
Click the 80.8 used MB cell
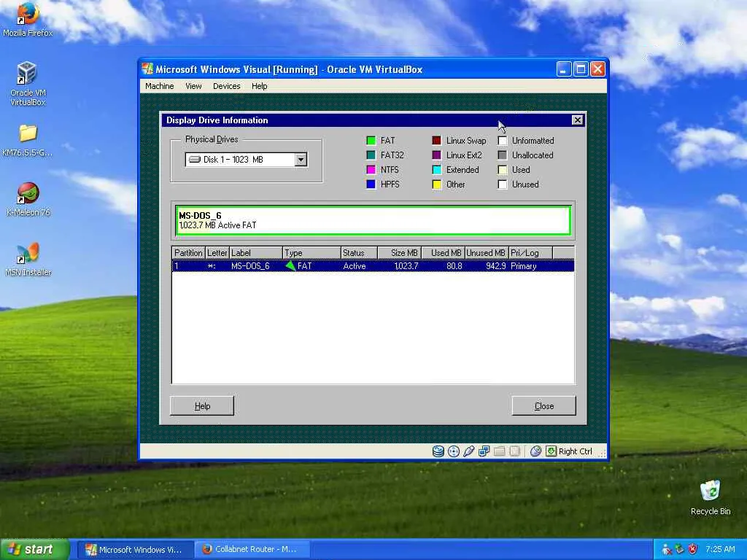click(x=454, y=266)
